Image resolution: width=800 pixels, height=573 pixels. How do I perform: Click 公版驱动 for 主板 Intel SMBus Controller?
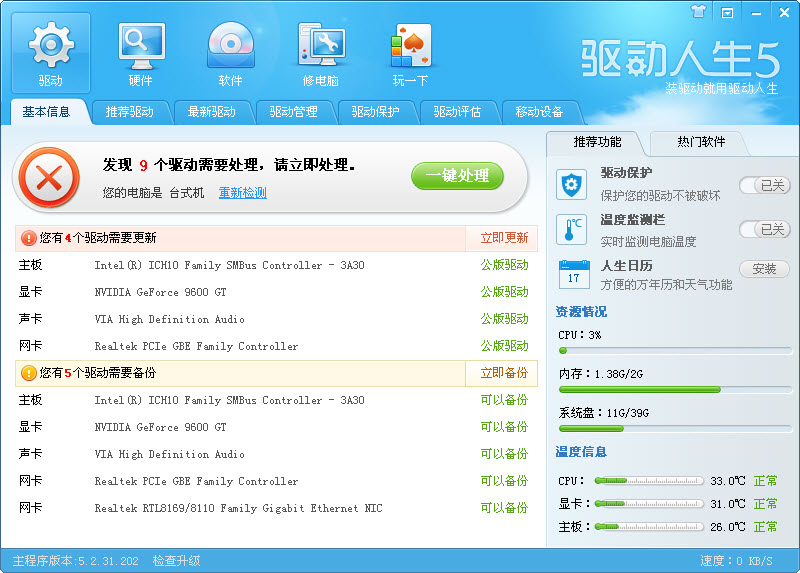(504, 265)
